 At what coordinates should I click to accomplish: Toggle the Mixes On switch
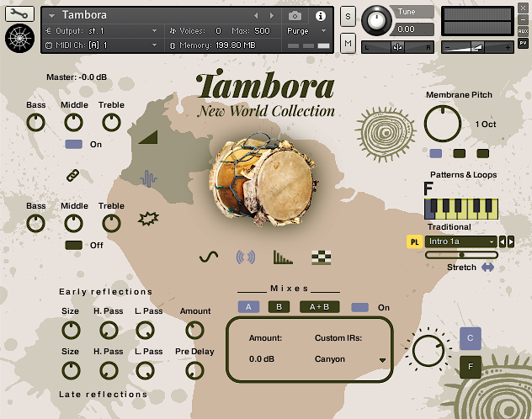pos(360,307)
